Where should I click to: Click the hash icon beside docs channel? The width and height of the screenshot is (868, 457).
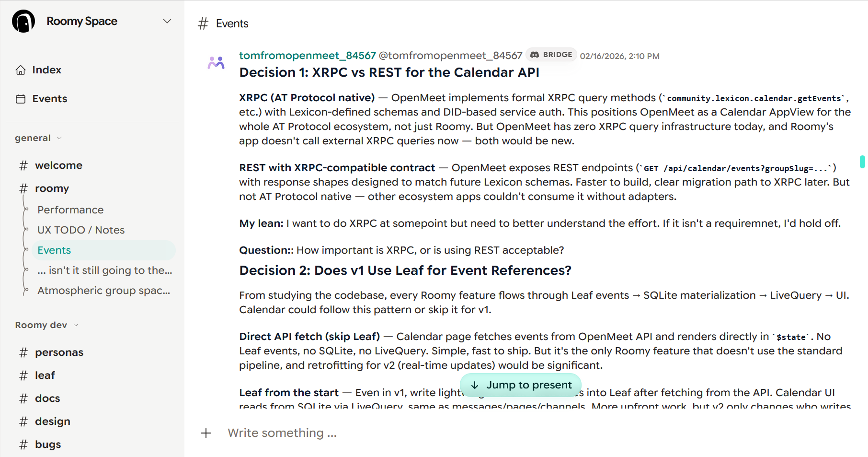coord(23,398)
